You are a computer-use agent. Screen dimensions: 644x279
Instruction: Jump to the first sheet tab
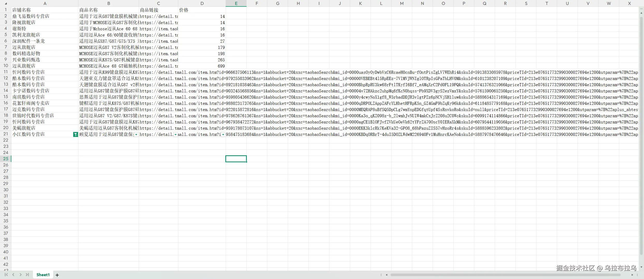pos(6,275)
